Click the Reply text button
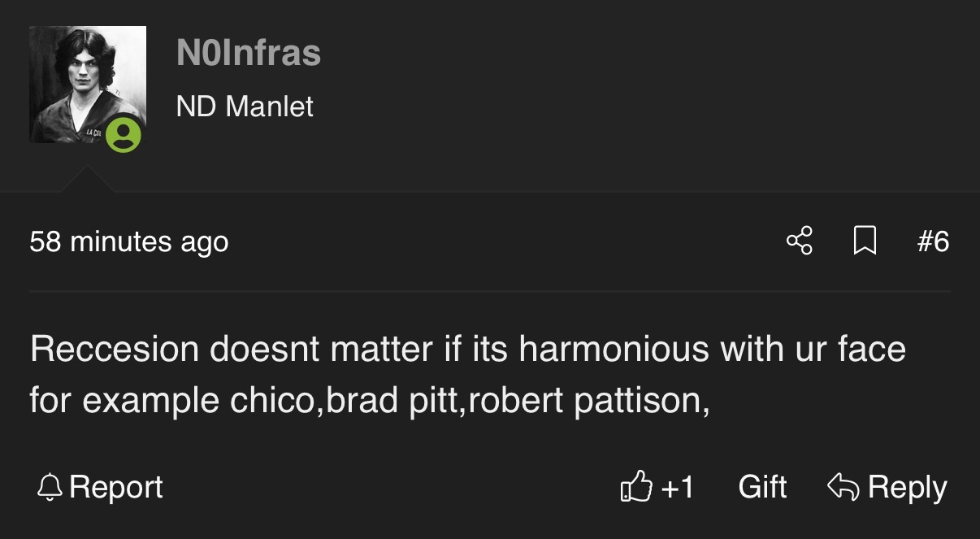Viewport: 980px width, 539px height. pos(907,487)
